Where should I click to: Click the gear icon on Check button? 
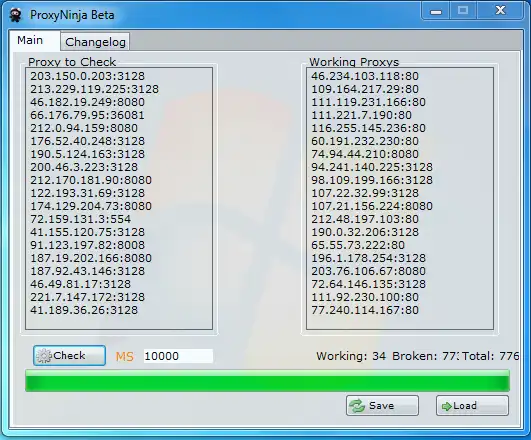(44, 356)
